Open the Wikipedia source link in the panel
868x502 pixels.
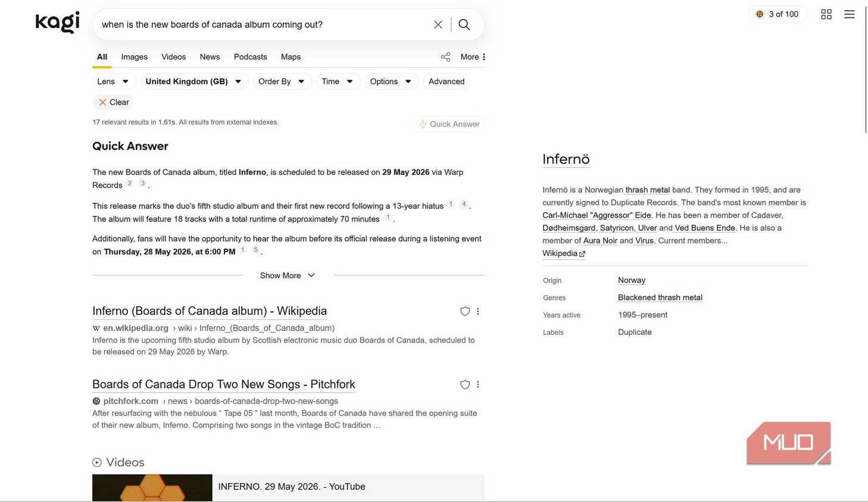pos(564,253)
